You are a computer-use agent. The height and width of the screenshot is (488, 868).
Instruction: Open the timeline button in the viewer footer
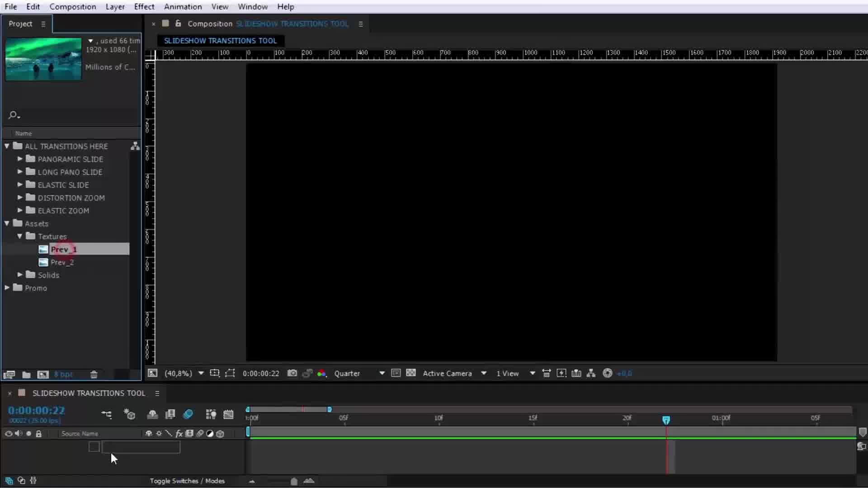click(576, 373)
